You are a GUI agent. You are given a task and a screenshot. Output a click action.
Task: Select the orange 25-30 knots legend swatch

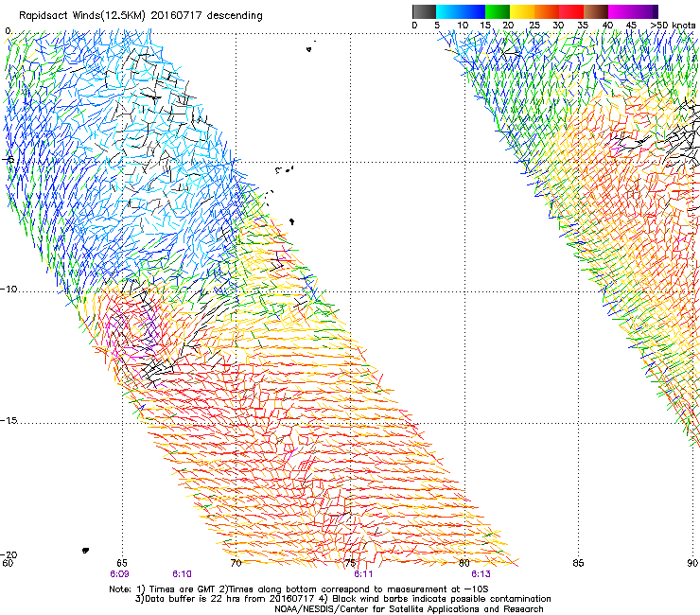pos(547,11)
